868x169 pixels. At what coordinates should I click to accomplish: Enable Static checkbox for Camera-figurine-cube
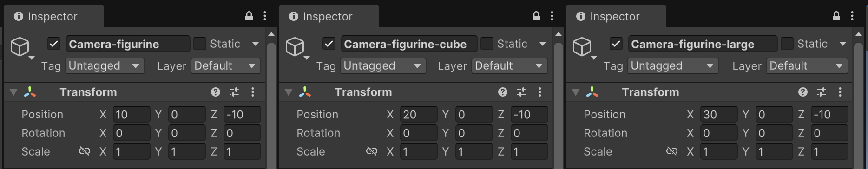click(x=487, y=44)
